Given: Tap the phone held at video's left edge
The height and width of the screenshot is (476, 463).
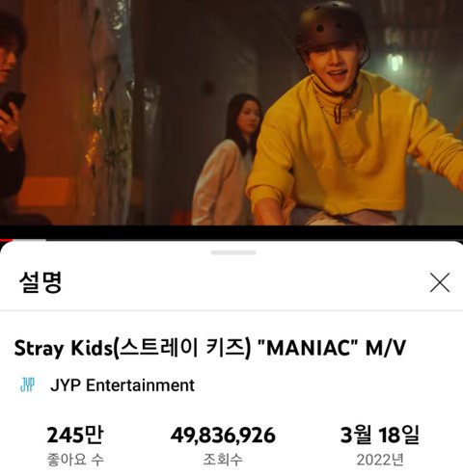Looking at the screenshot, I should click(x=13, y=103).
